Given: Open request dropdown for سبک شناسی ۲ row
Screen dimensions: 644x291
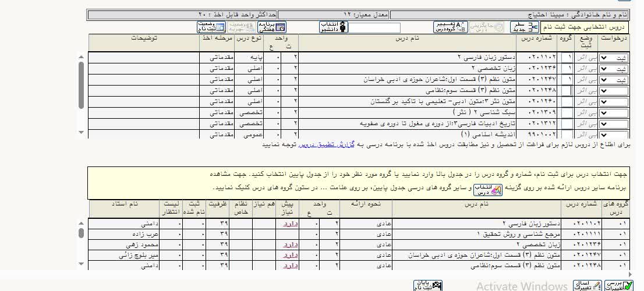Looking at the screenshot, I should (614, 113).
